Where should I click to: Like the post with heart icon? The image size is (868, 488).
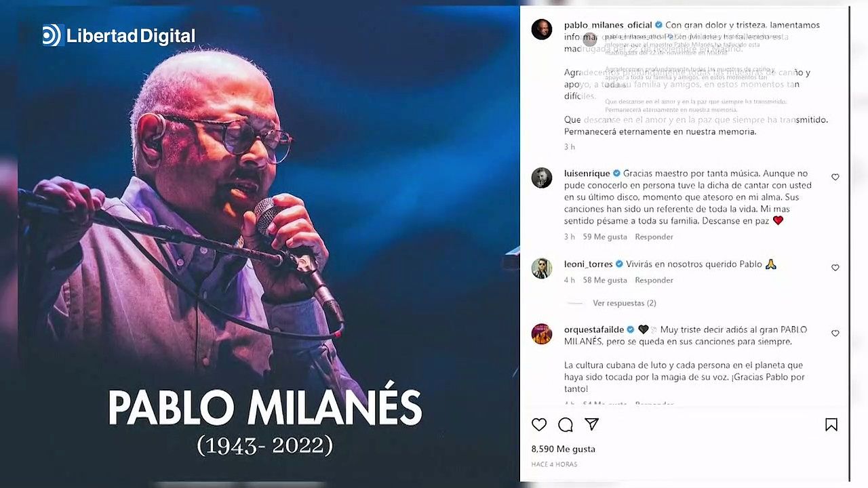coord(539,425)
